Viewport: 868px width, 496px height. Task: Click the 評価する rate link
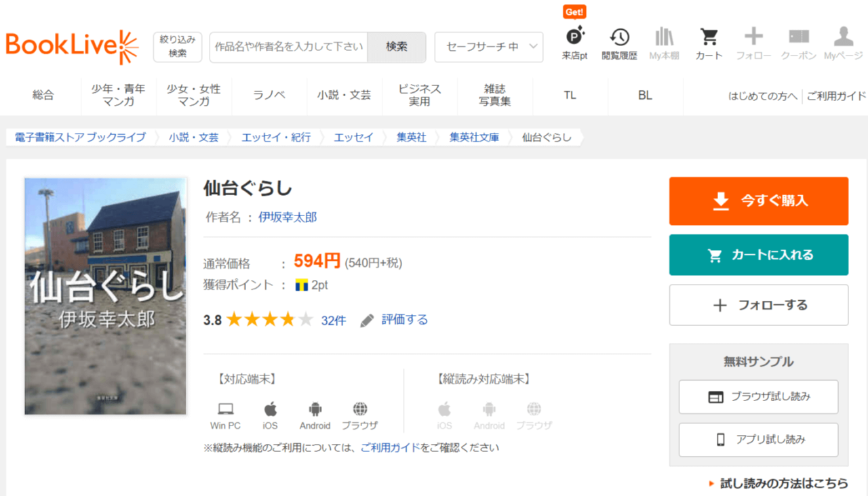(405, 320)
